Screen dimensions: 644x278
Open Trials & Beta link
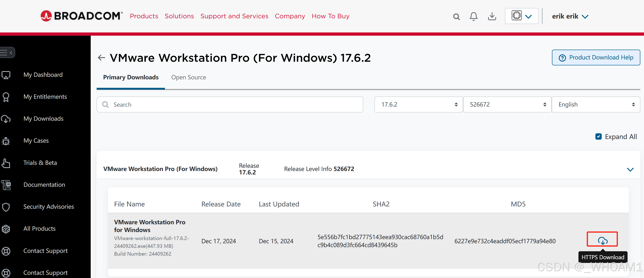tap(40, 163)
